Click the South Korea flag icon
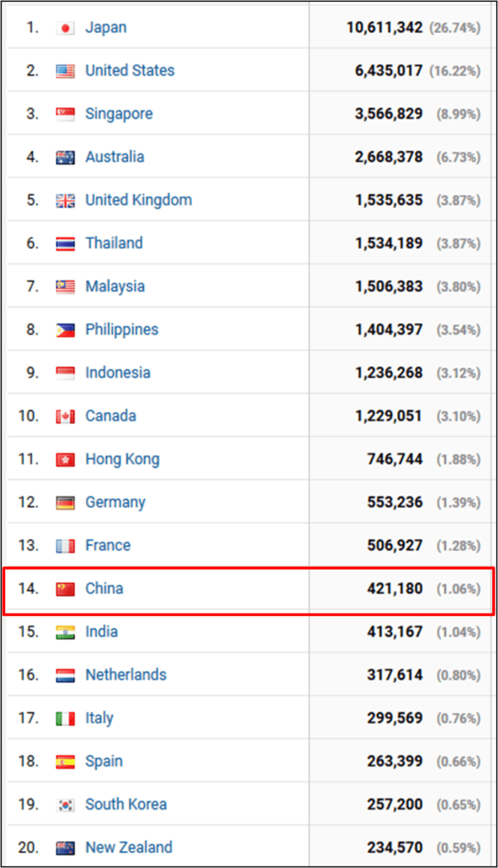 65,805
